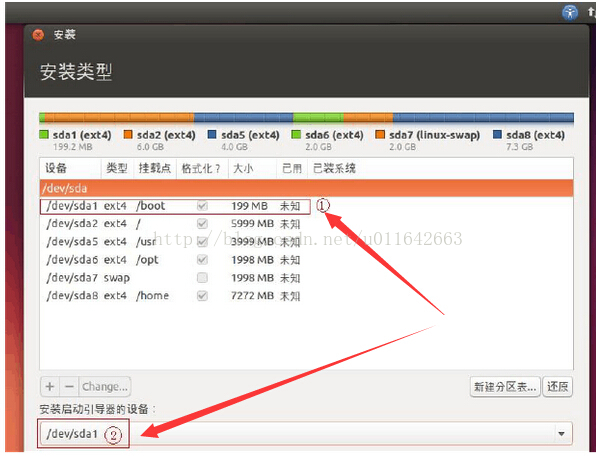Select the /dev/sda disk header row

click(306, 188)
